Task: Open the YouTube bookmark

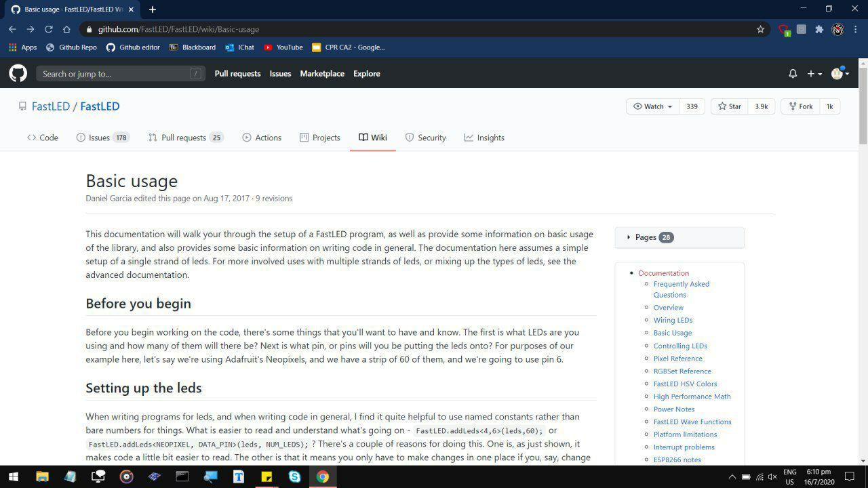Action: (x=283, y=47)
